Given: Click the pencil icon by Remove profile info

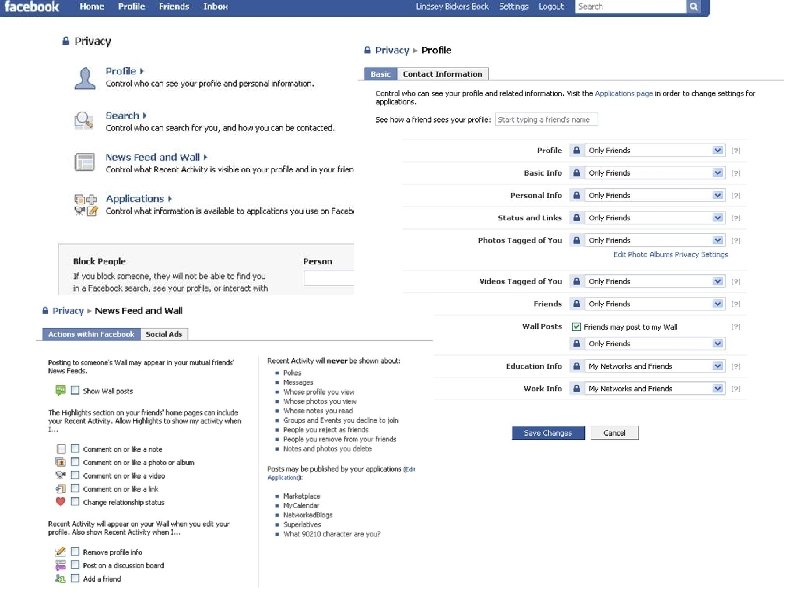Looking at the screenshot, I should click(x=60, y=552).
